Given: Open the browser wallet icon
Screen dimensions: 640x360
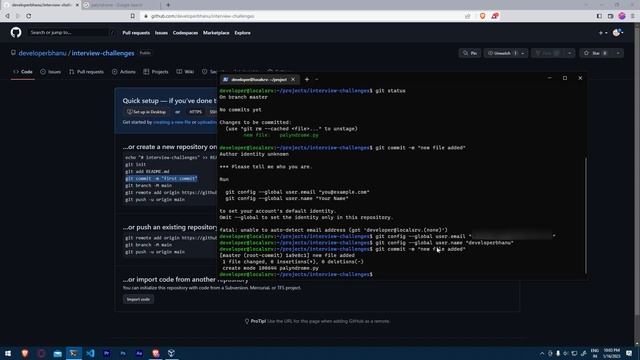Looking at the screenshot, I should pos(610,16).
